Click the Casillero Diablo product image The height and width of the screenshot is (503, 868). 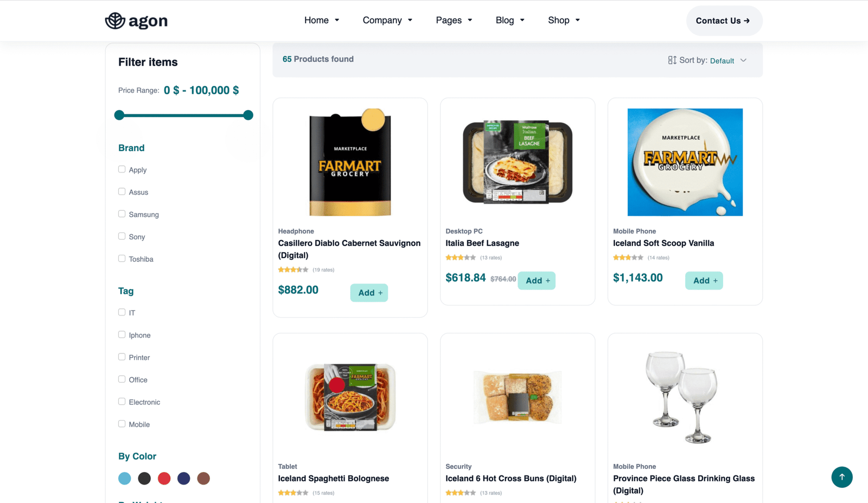click(350, 162)
